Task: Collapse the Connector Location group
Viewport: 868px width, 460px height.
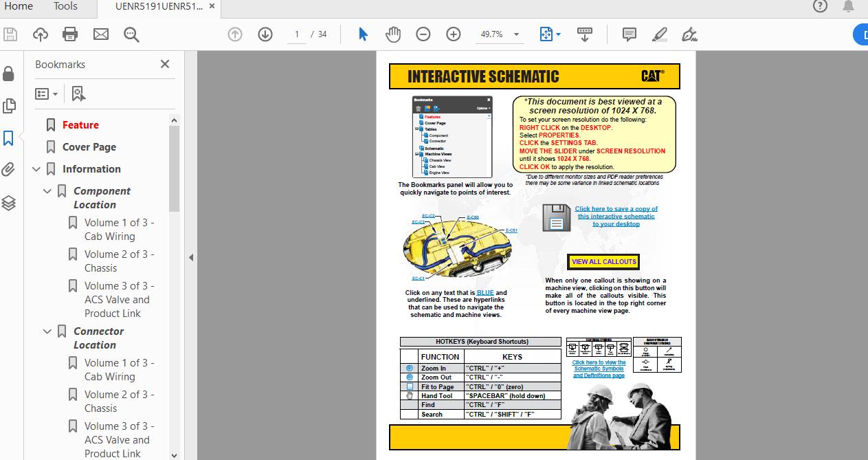Action: click(x=47, y=331)
